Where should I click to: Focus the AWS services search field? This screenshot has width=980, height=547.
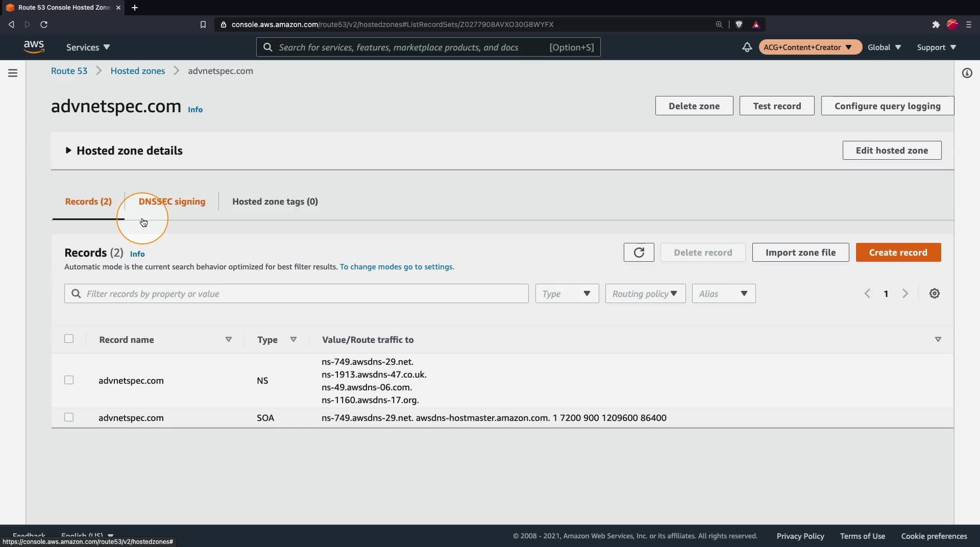(428, 47)
